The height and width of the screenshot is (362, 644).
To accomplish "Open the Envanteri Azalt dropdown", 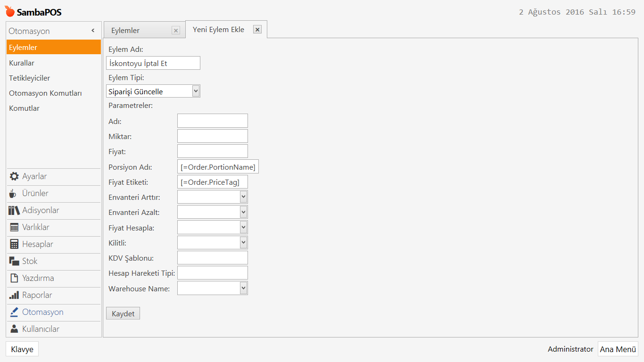I will pos(243,212).
